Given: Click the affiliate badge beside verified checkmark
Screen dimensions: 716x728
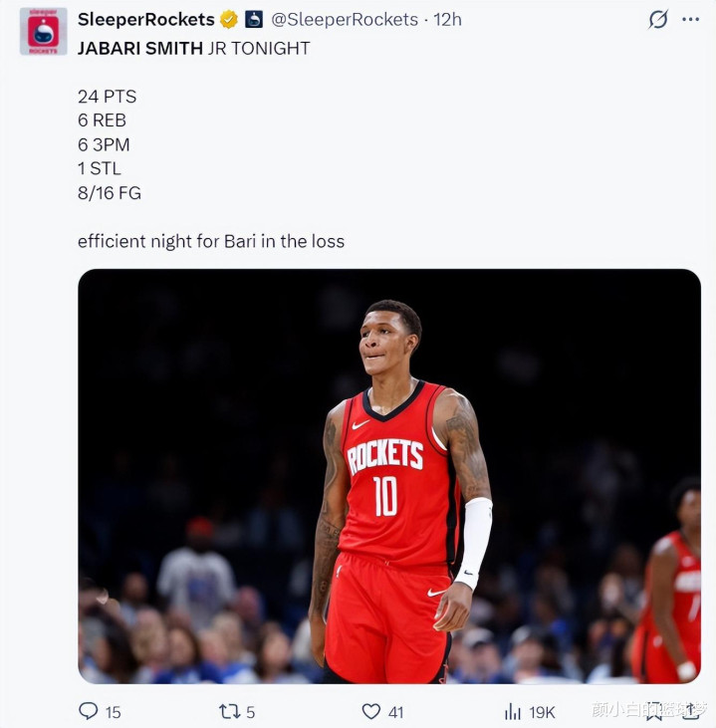Looking at the screenshot, I should (x=254, y=20).
